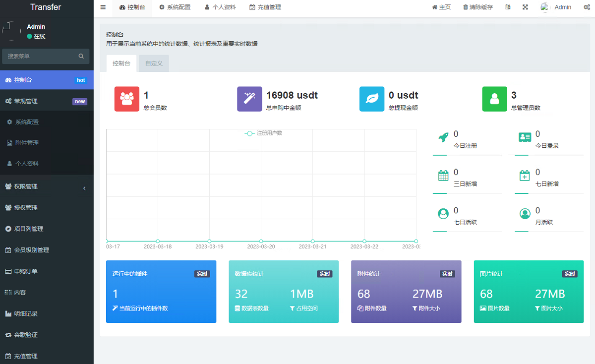The width and height of the screenshot is (595, 364).
Task: Click the red 总会员数 users icon
Action: tap(127, 99)
